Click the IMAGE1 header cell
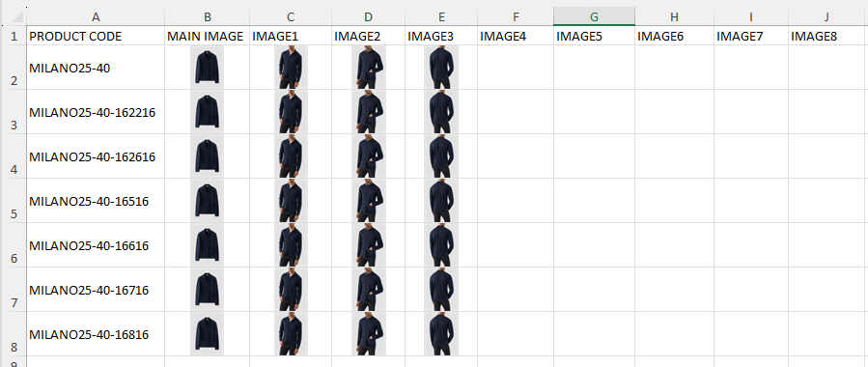The width and height of the screenshot is (868, 367). (x=291, y=37)
